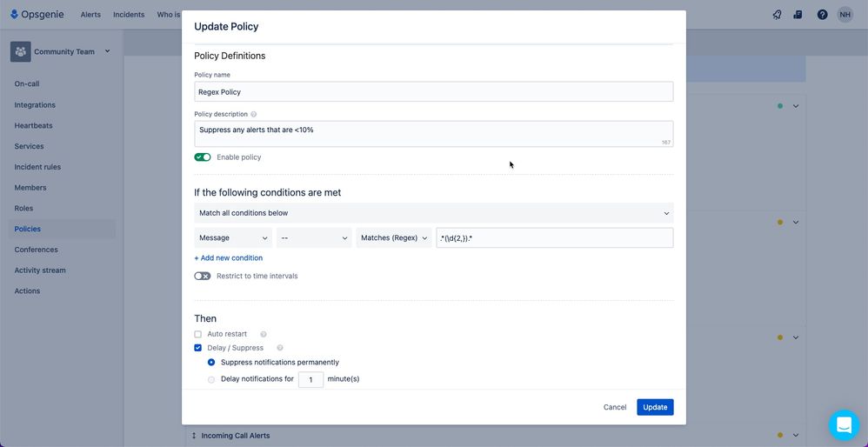Click help icon next to Policy description
Image resolution: width=868 pixels, height=447 pixels.
click(254, 115)
